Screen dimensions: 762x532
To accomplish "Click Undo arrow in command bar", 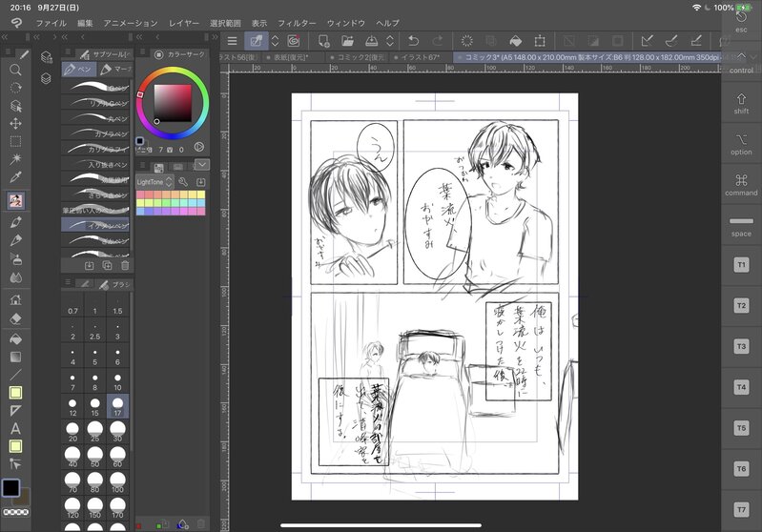I will tap(414, 41).
